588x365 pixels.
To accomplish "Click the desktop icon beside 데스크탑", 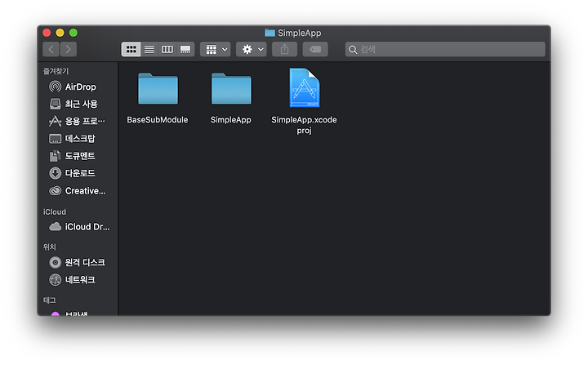I will (x=56, y=139).
